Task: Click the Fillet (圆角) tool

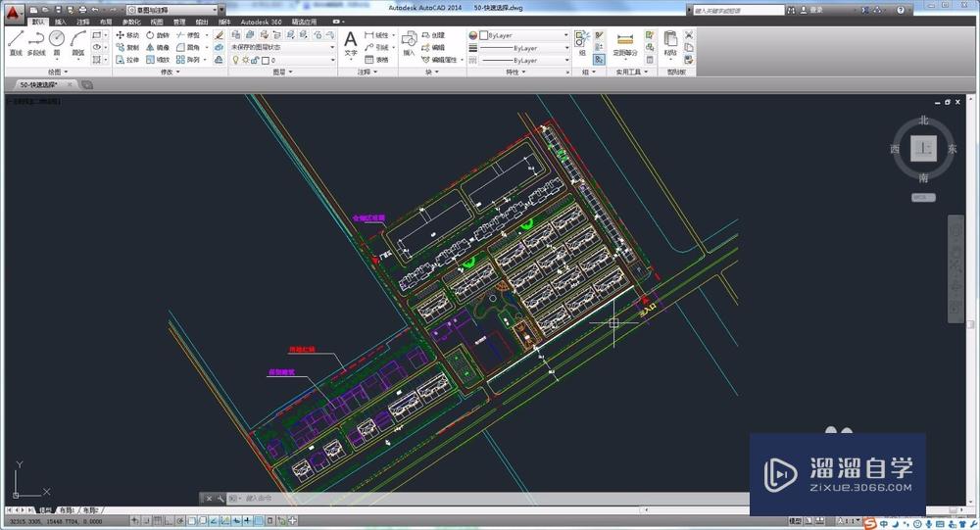Action: (x=188, y=47)
